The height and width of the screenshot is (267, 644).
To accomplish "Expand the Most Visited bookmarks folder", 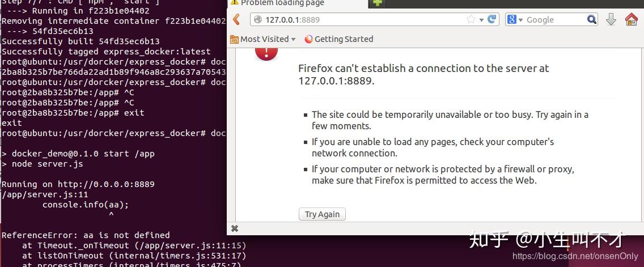I will 263,39.
